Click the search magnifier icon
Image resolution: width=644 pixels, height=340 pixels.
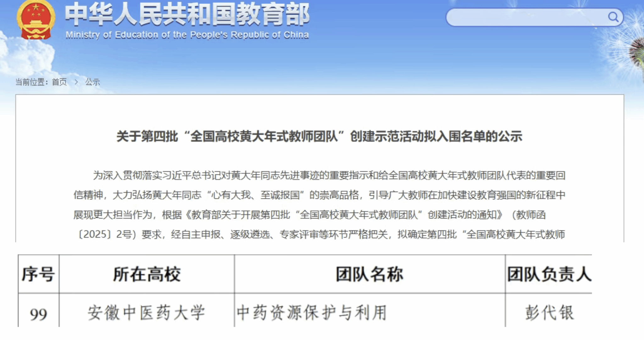click(x=613, y=17)
